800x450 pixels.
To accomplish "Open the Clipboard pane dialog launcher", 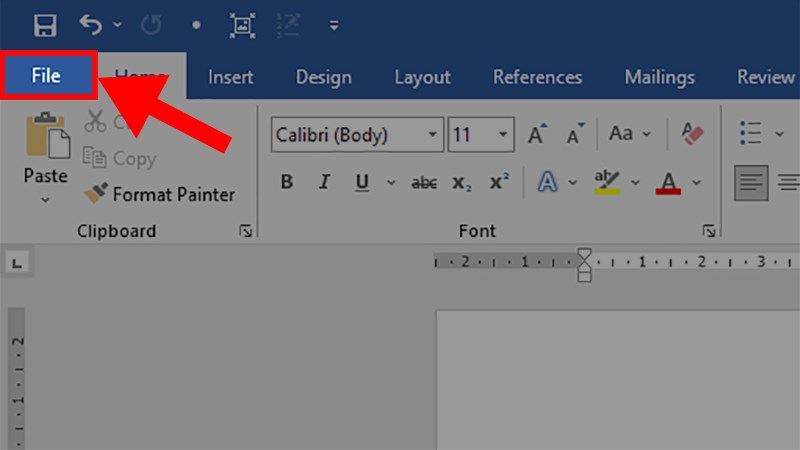I will click(246, 231).
